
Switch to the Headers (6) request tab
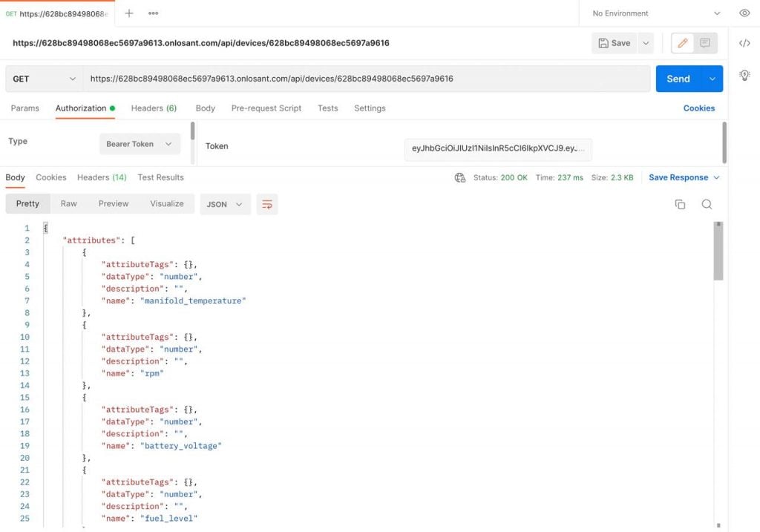(x=154, y=108)
